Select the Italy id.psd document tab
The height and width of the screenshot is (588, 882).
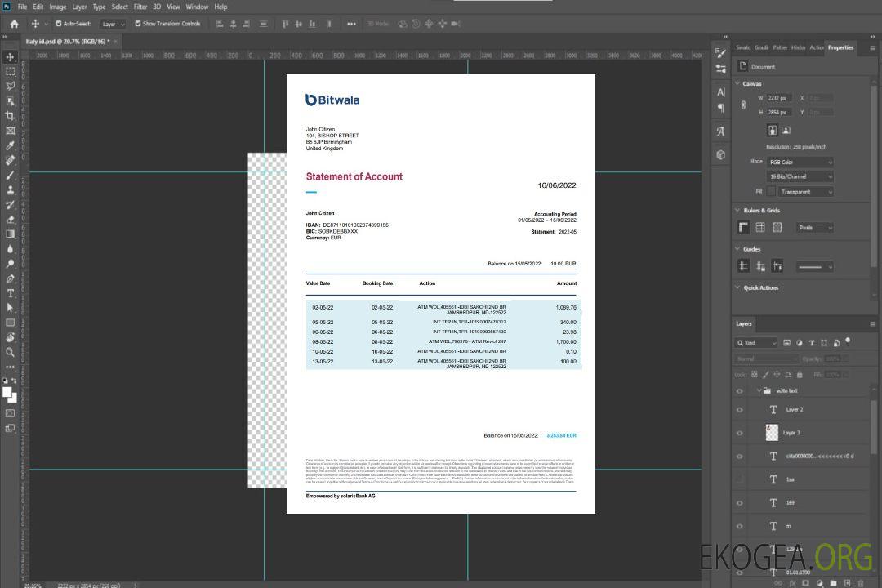(66, 41)
